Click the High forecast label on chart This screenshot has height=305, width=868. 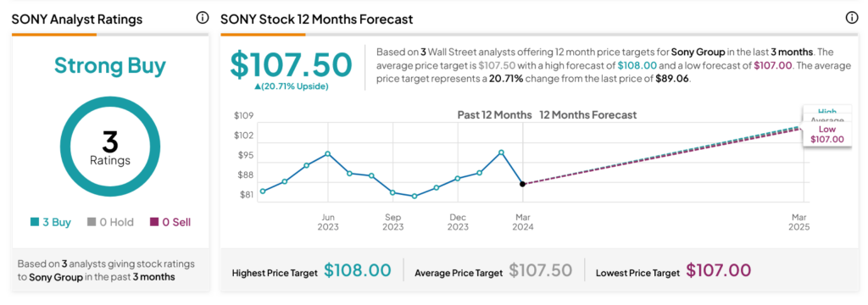827,111
